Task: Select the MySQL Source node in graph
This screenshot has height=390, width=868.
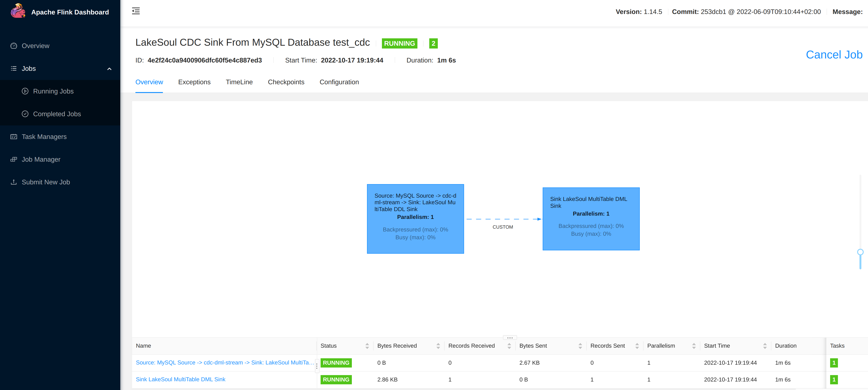Action: (415, 219)
